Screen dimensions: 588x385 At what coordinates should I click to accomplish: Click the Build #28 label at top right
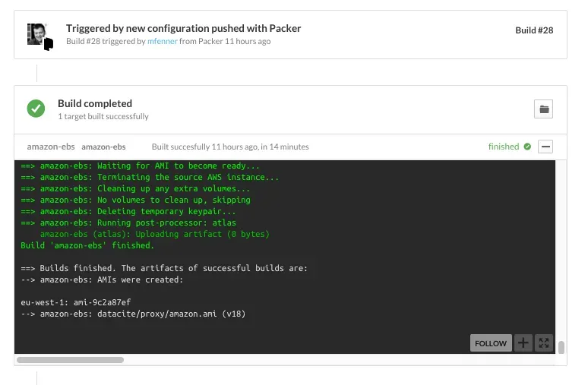click(534, 30)
